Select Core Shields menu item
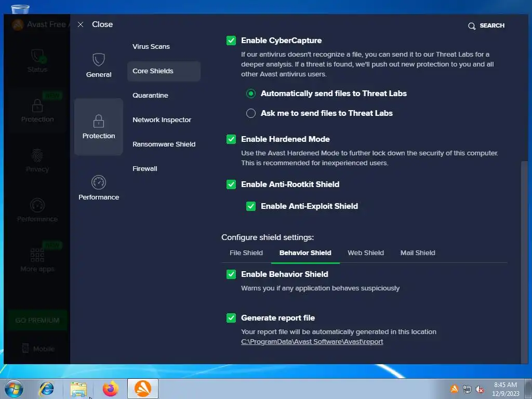The height and width of the screenshot is (399, 532). pyautogui.click(x=164, y=71)
